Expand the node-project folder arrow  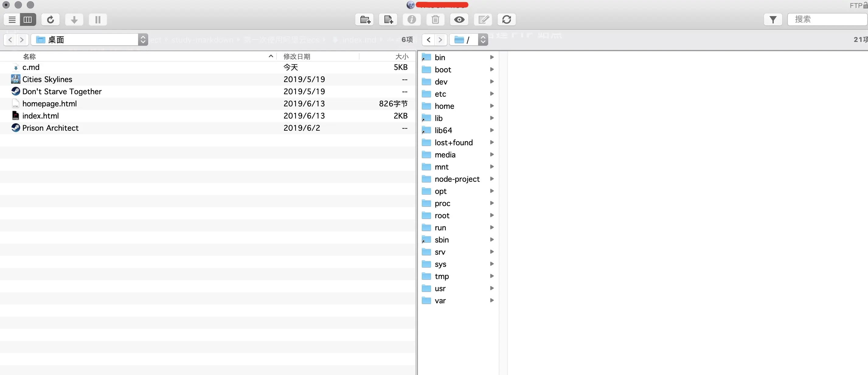(x=491, y=179)
